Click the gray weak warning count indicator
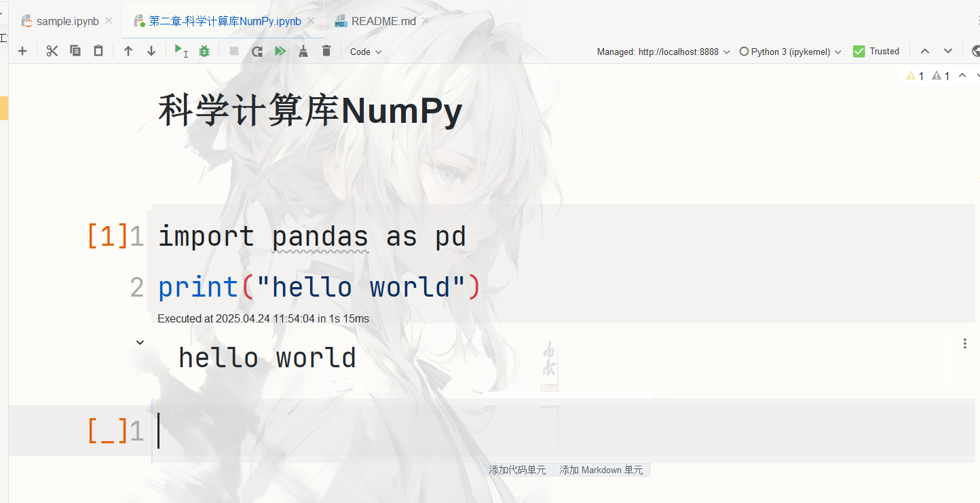The height and width of the screenshot is (503, 980). (941, 76)
